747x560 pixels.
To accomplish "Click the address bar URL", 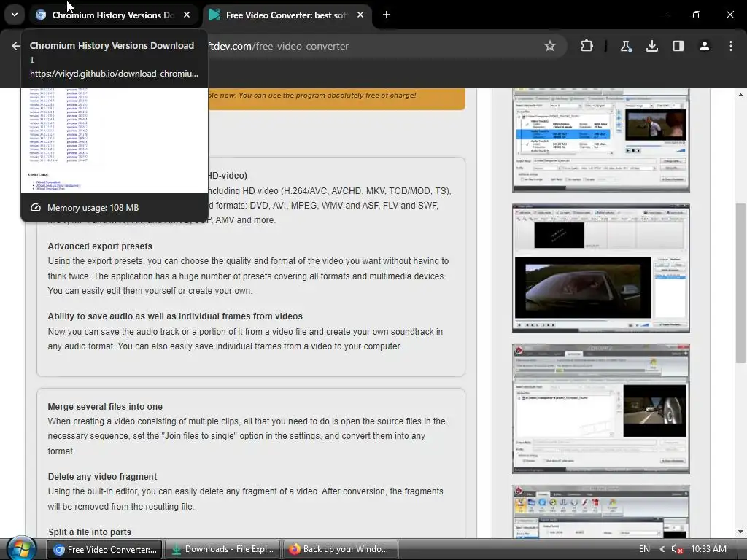I will (278, 46).
